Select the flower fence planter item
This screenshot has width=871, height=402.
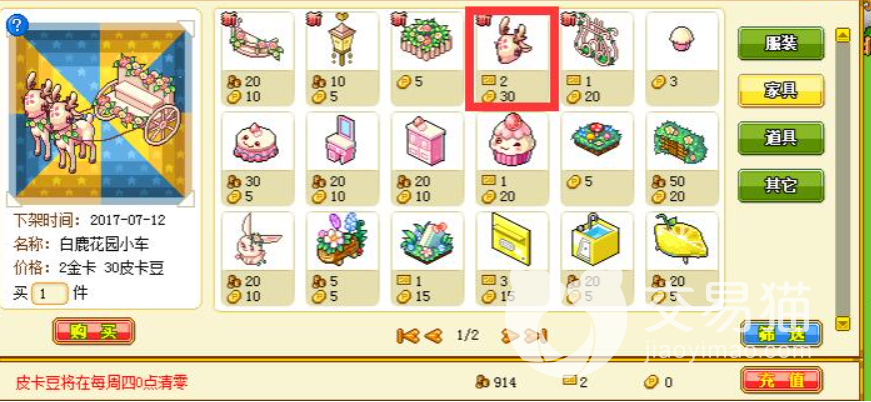(x=427, y=58)
